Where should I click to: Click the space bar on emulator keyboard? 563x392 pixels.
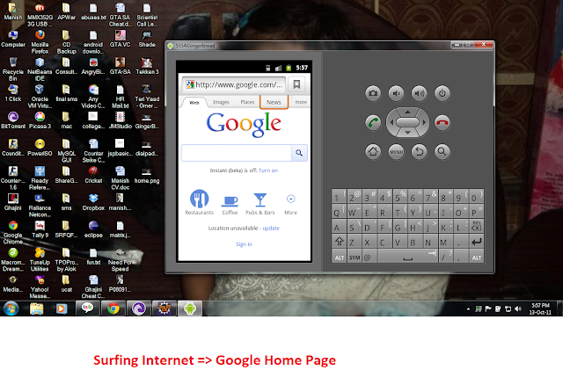(408, 258)
